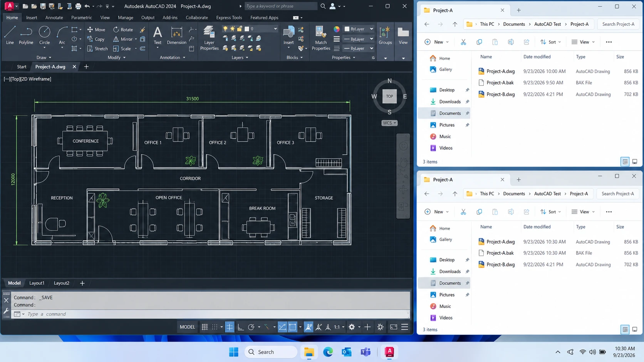This screenshot has width=644, height=362.
Task: Toggle grid display in status bar
Action: point(205,327)
